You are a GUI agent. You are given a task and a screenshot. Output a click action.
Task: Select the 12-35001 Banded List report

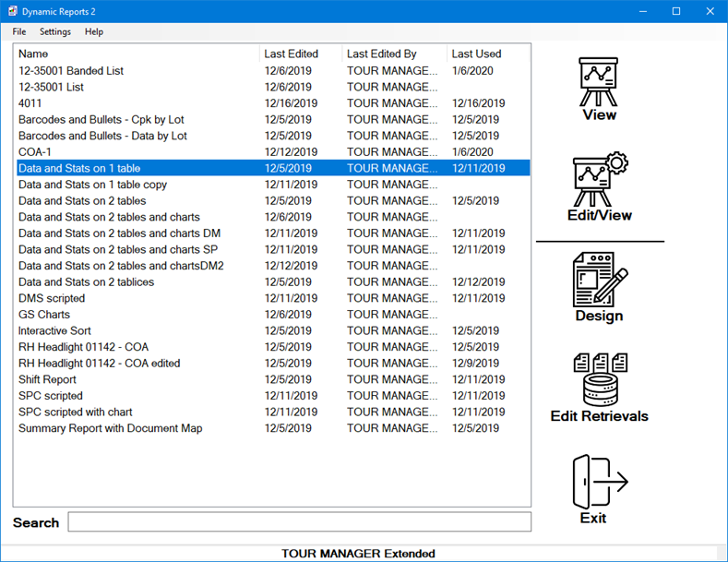[x=71, y=71]
